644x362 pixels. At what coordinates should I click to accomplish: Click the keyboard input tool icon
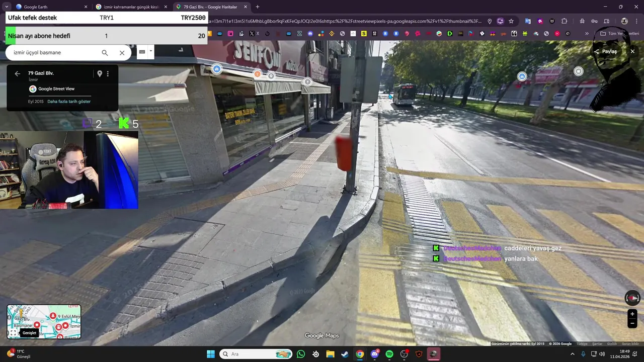142,52
